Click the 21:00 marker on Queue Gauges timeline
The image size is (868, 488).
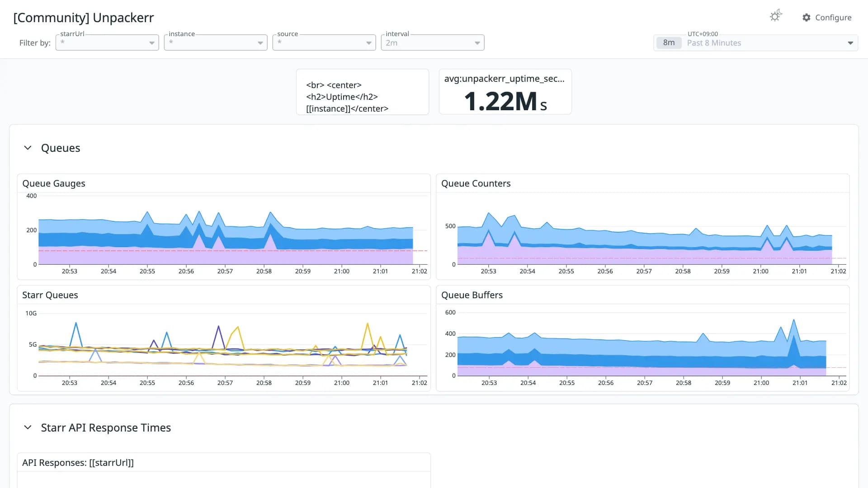coord(342,271)
